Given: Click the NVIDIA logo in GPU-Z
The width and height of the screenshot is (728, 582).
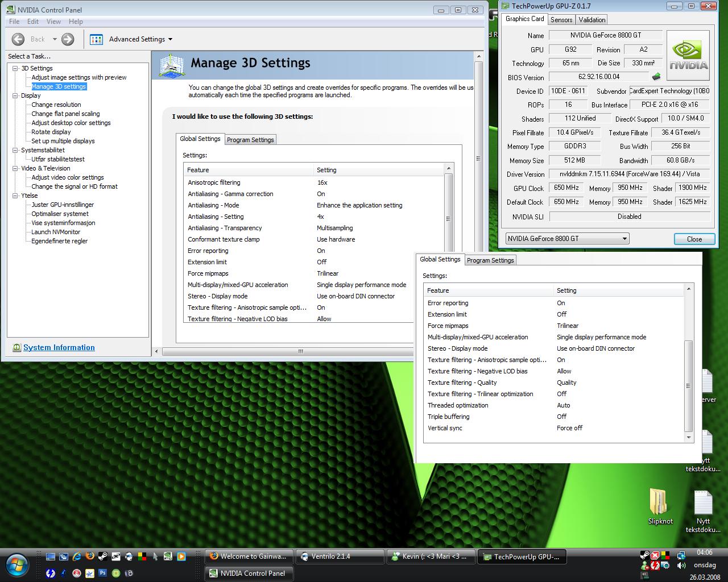Looking at the screenshot, I should pyautogui.click(x=688, y=56).
